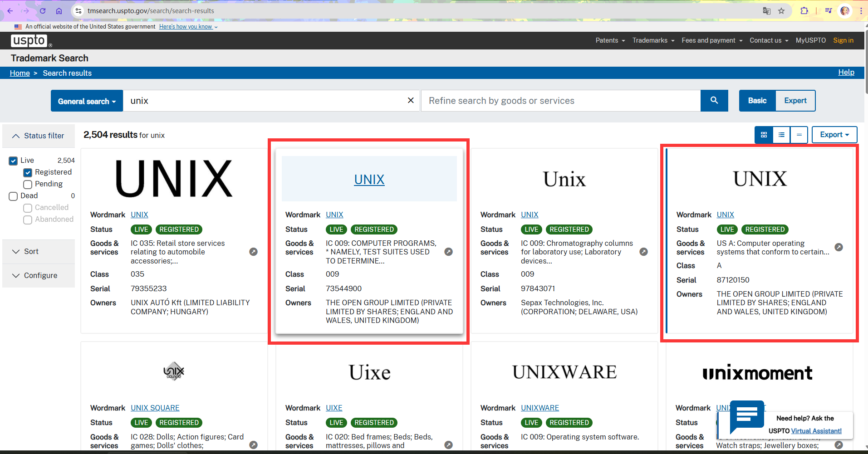This screenshot has height=454, width=868.
Task: Click the UNIXWARE trademark image
Action: pos(564,372)
